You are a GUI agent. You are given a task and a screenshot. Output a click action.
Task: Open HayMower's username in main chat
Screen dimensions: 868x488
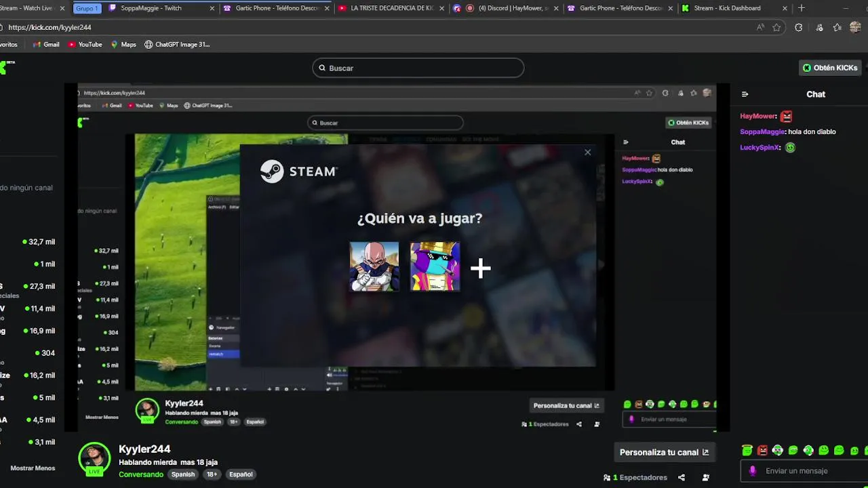coord(758,117)
